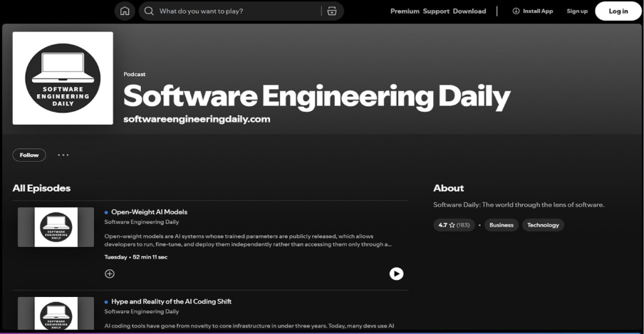Follow the Software Engineering Daily podcast

(29, 155)
